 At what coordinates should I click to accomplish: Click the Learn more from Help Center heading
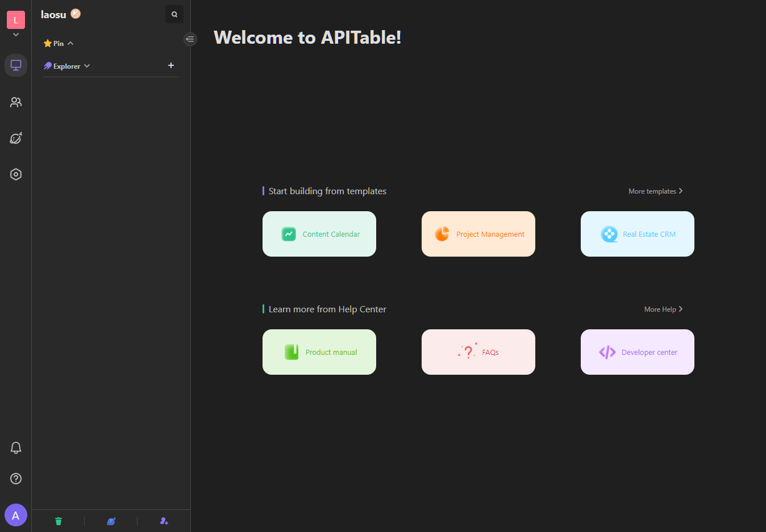327,309
